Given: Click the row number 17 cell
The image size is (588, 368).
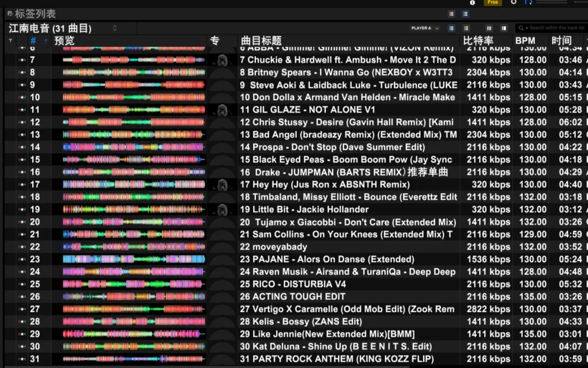Looking at the screenshot, I should tap(35, 184).
